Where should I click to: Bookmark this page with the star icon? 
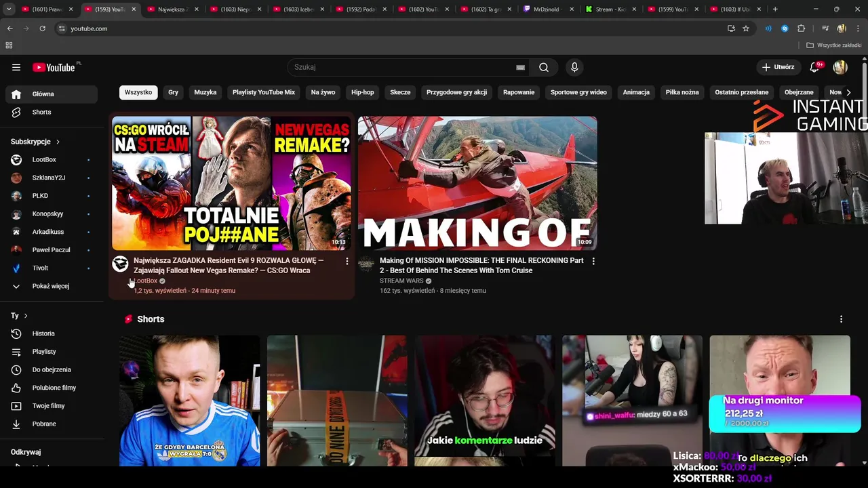click(x=746, y=28)
